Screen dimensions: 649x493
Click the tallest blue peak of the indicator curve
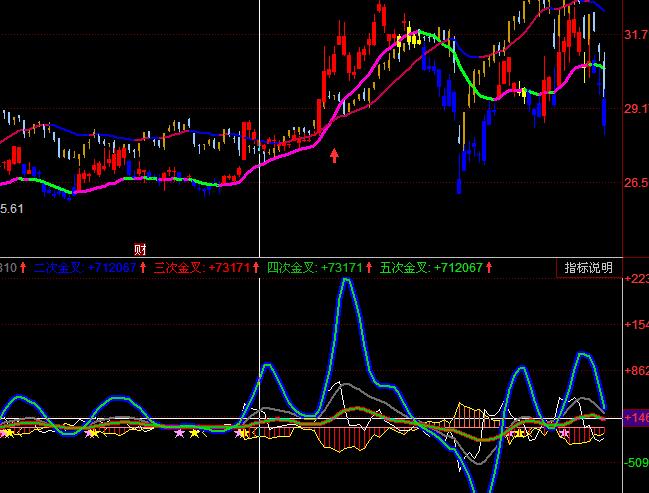point(346,281)
